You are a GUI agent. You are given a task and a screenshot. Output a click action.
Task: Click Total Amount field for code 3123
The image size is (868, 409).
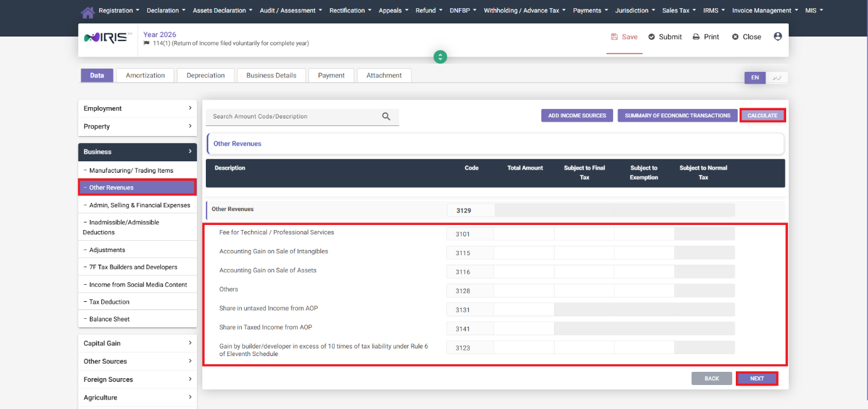click(x=524, y=347)
